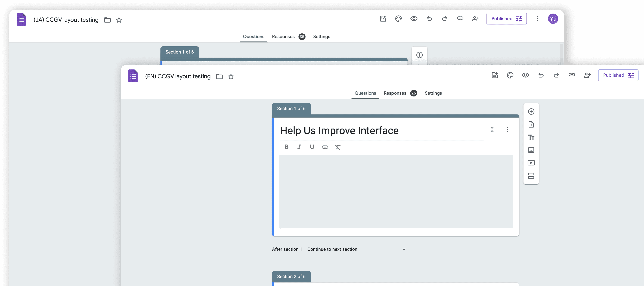Collapse Section 1 using chevron icon
This screenshot has height=286, width=644.
click(x=492, y=129)
